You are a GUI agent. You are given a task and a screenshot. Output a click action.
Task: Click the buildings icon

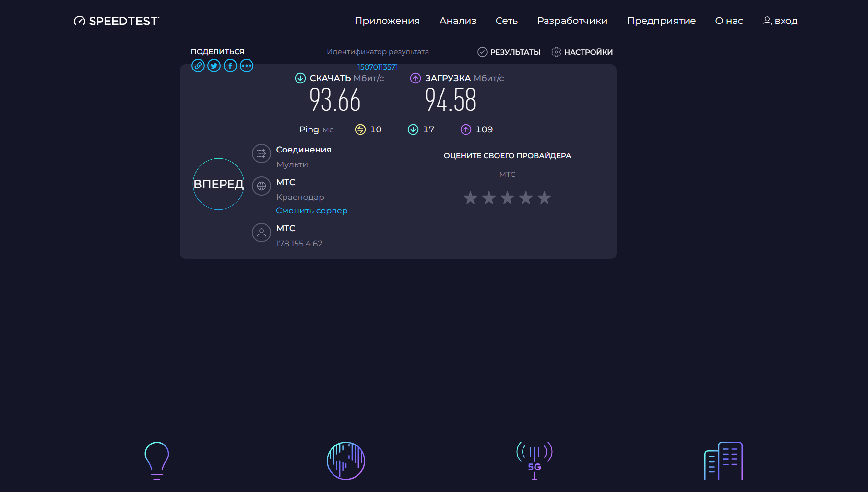[x=724, y=461]
